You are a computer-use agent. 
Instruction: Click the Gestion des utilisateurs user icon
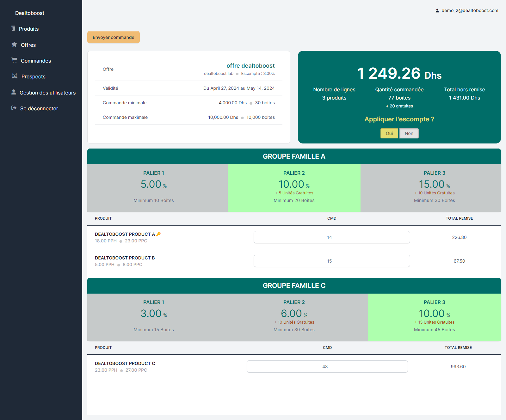(14, 92)
